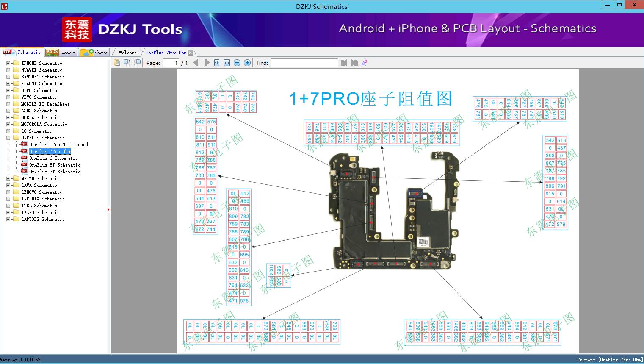The width and height of the screenshot is (644, 364).
Task: Click the motherboard photo in the document
Action: [395, 211]
